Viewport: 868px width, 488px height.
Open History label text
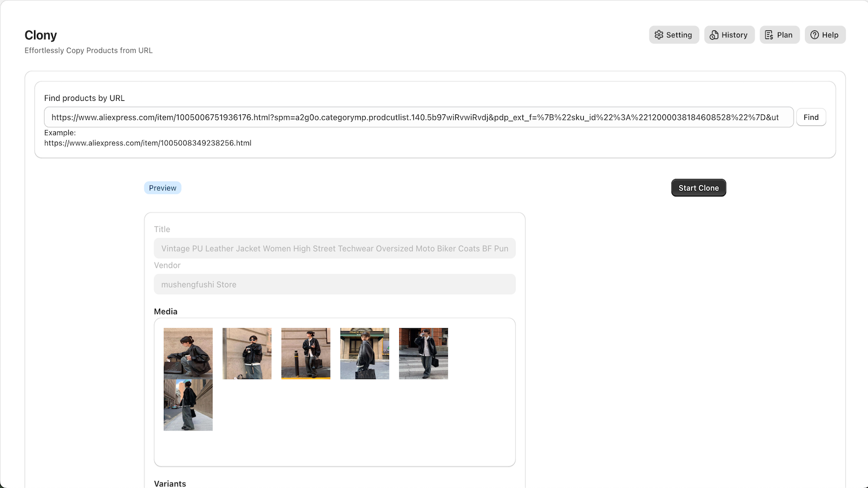(x=735, y=35)
